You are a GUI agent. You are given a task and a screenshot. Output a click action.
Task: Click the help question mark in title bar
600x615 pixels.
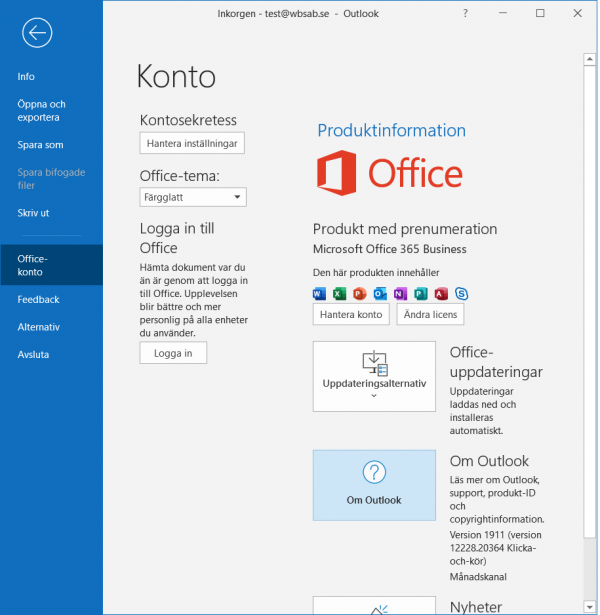(x=465, y=13)
